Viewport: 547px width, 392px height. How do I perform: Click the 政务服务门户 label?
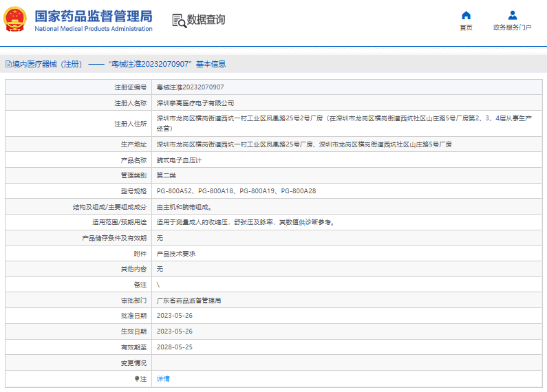[513, 28]
